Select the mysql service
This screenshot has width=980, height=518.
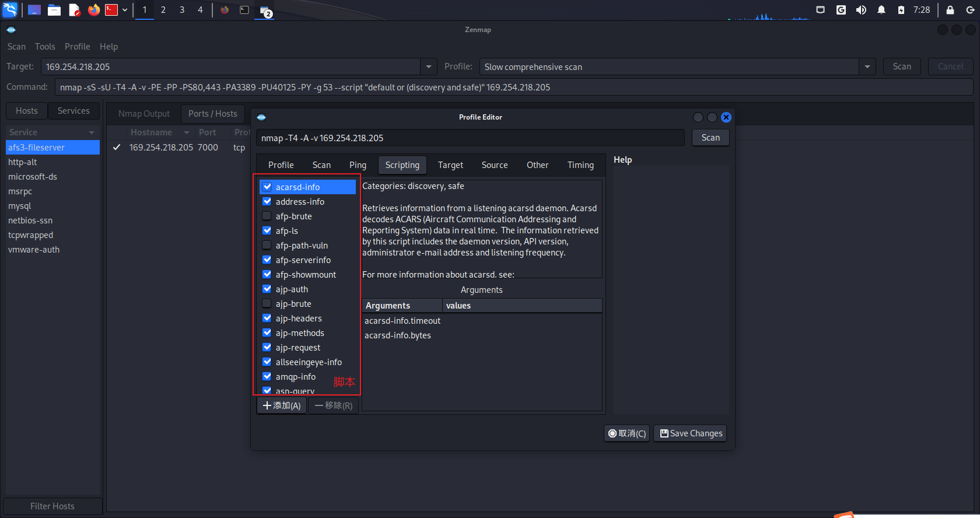[52, 206]
